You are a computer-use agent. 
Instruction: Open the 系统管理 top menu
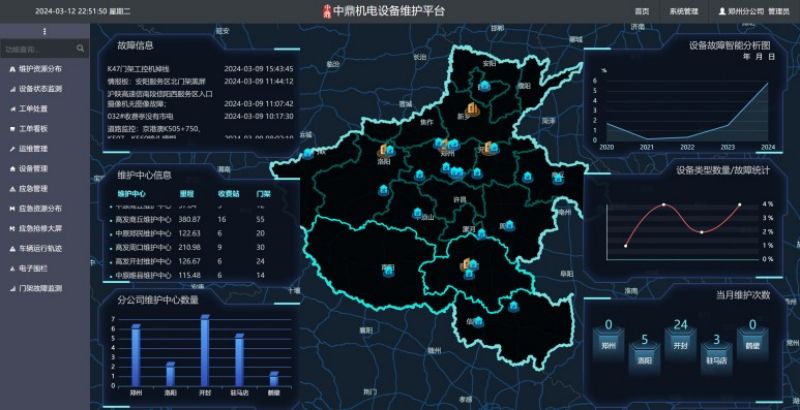click(683, 11)
